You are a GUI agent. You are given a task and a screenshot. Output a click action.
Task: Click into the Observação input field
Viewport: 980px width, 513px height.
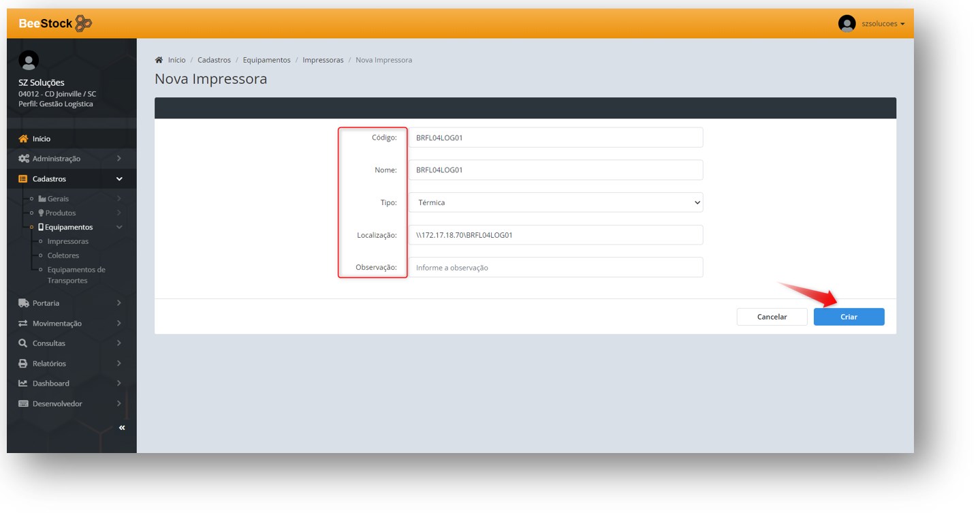[x=556, y=268]
